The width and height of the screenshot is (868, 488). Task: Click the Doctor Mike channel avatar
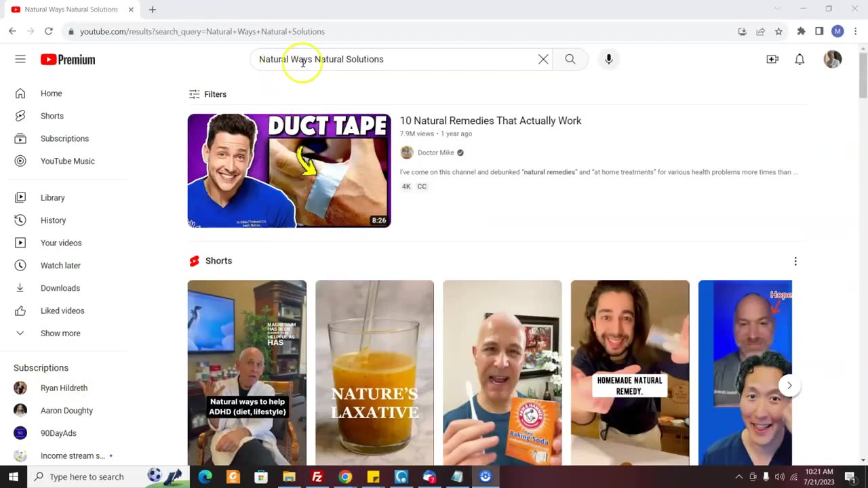pyautogui.click(x=407, y=152)
